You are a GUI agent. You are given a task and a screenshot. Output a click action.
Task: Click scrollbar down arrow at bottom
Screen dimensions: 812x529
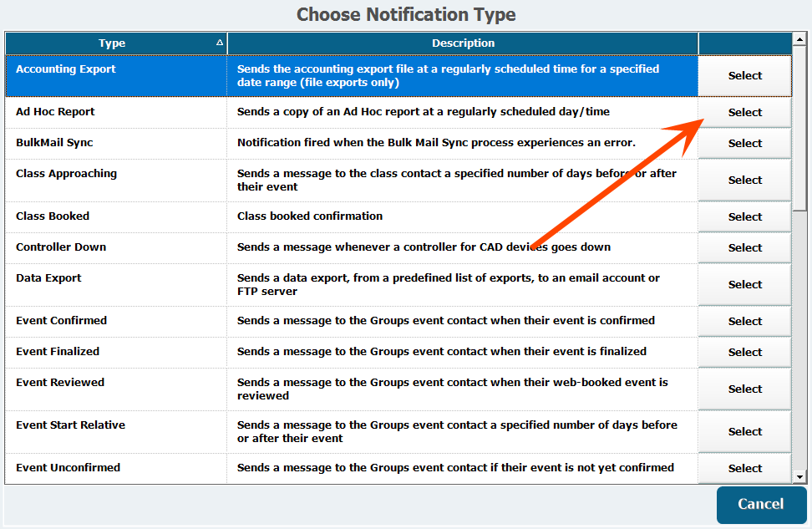pos(799,476)
